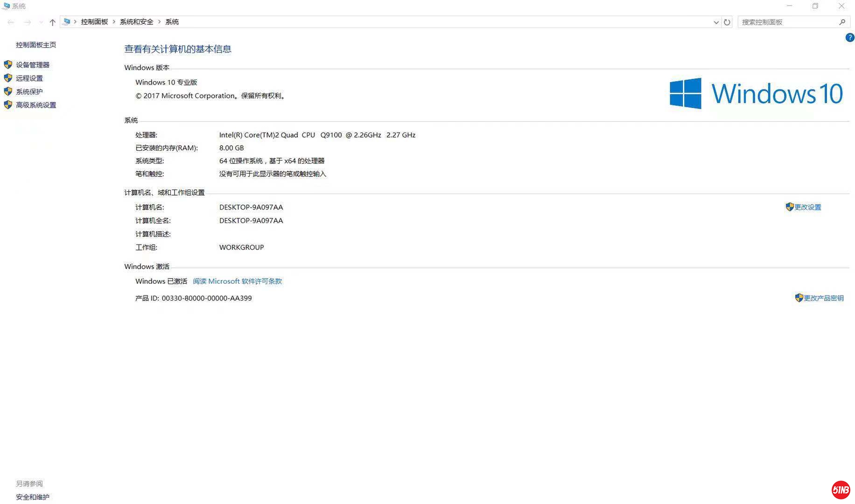Click the 更改产品密钥 link
The image size is (855, 504).
click(824, 298)
